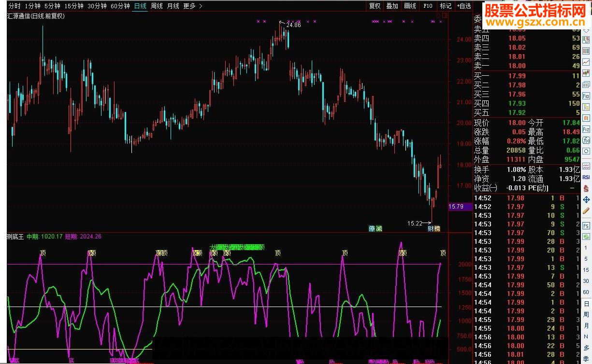
Task: Click the 买一 bid price 17.99
Action: click(517, 76)
